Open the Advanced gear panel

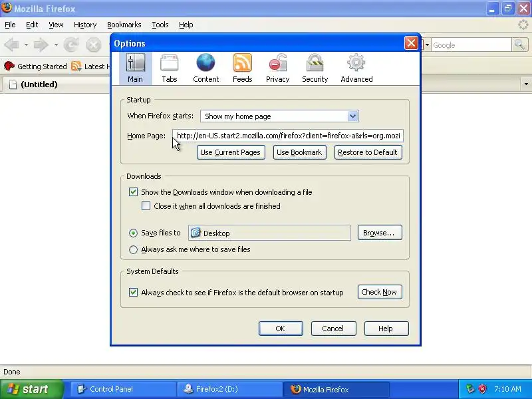356,68
